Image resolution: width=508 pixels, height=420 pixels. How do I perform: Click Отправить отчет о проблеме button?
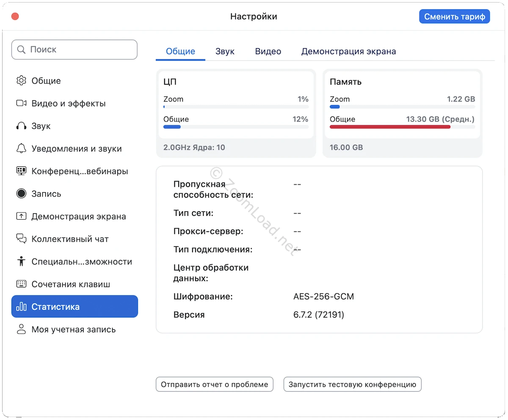tap(215, 384)
